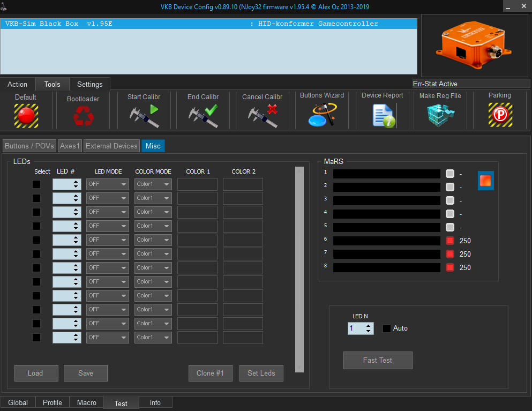Viewport: 532px width, 411px height.
Task: Open COLOR MODE dropdown in fourth row
Action: (153, 226)
